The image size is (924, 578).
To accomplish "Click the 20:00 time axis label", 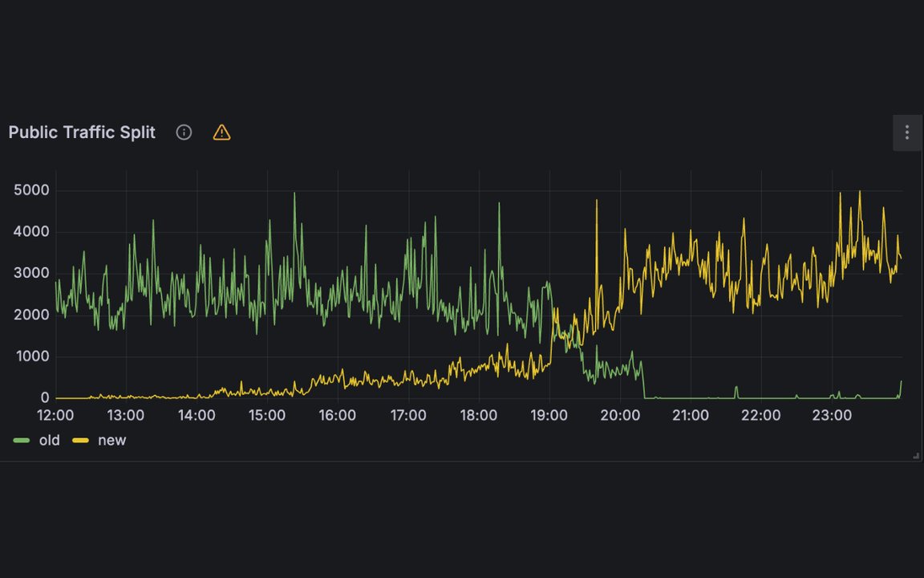I will (620, 415).
